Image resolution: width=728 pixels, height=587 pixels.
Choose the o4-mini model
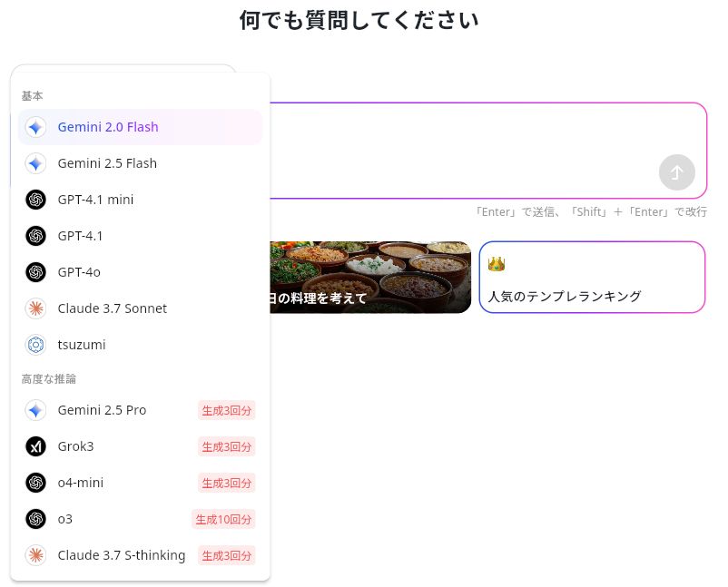point(140,483)
